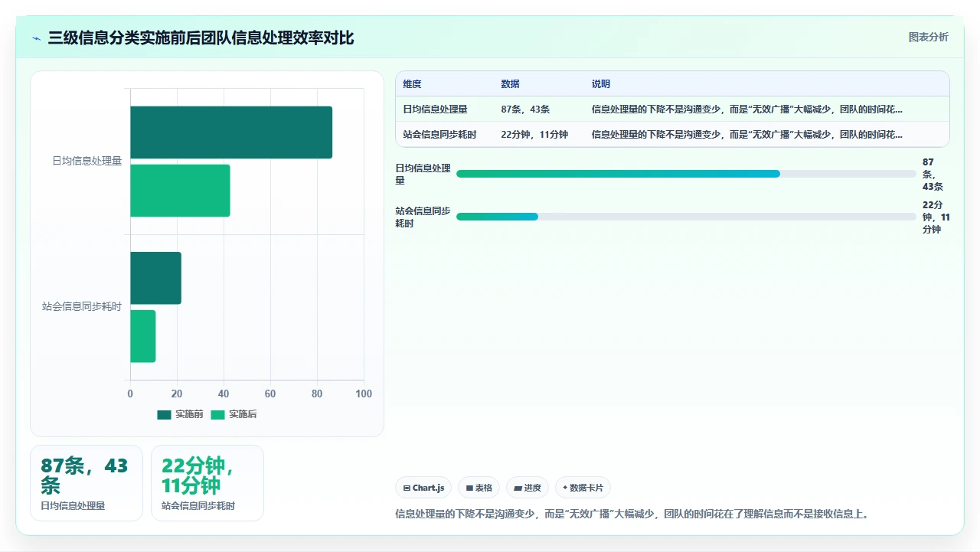The image size is (980, 552).
Task: Click the 实施后 bar for 站会信息同步耗时
Action: 143,336
